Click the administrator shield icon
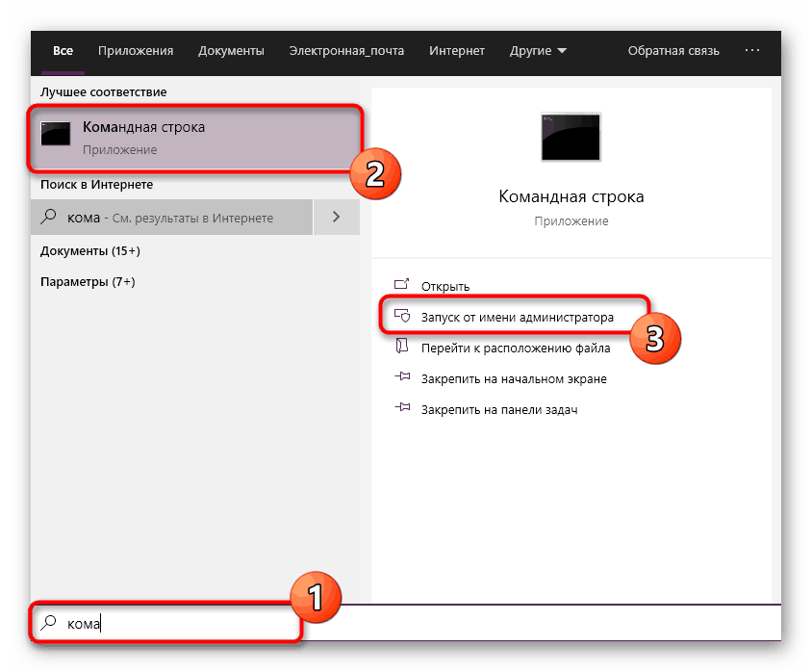 coord(402,315)
